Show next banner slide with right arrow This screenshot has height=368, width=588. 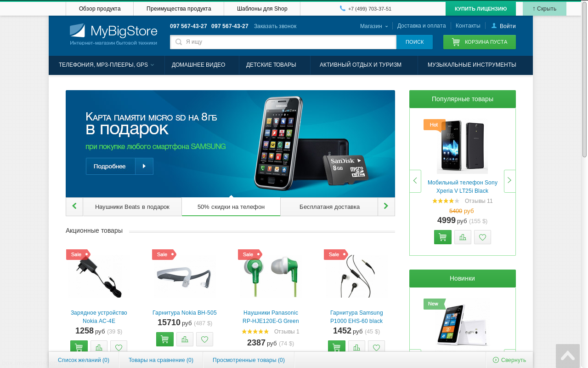(x=386, y=207)
